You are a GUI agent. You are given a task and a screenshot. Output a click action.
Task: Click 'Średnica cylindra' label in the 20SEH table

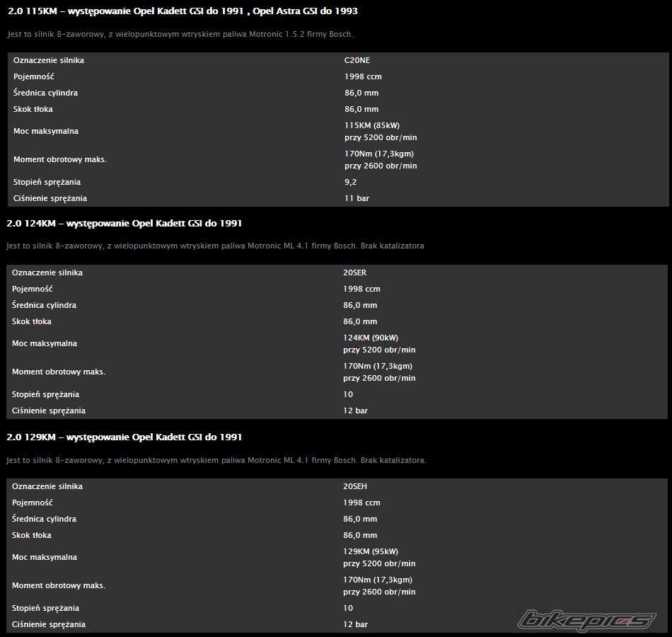[x=44, y=519]
